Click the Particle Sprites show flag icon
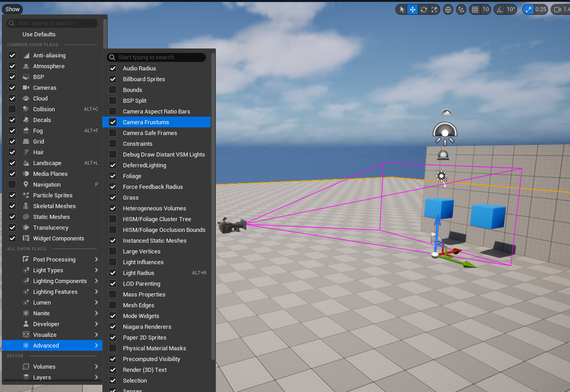Image resolution: width=570 pixels, height=392 pixels. point(26,195)
